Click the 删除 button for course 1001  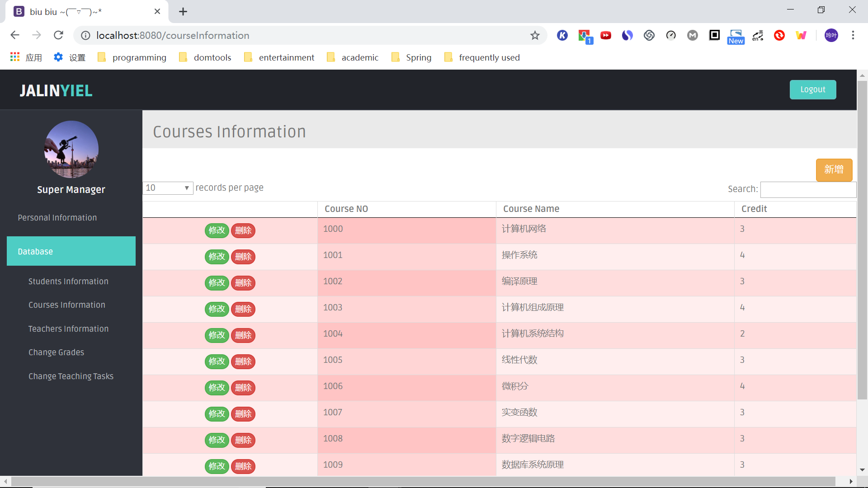pos(243,257)
